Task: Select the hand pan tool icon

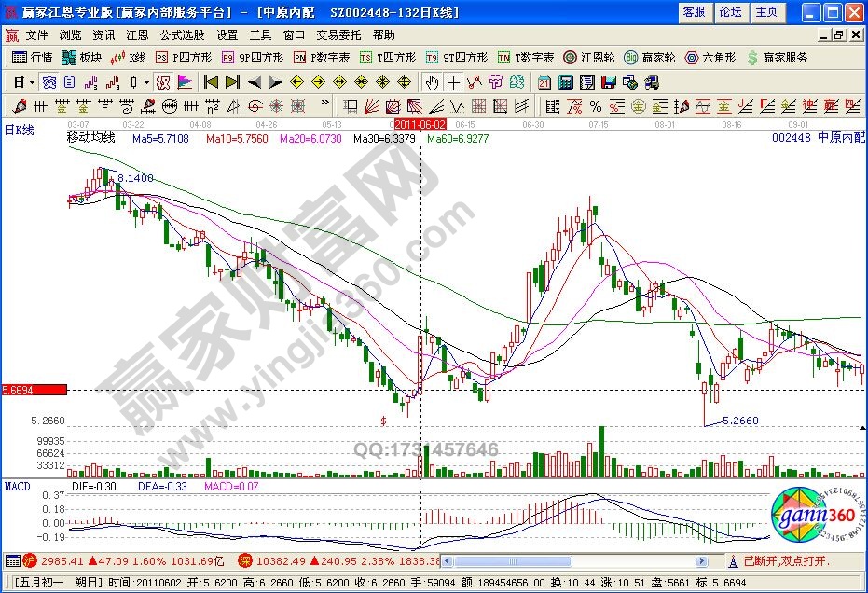Action: point(433,82)
